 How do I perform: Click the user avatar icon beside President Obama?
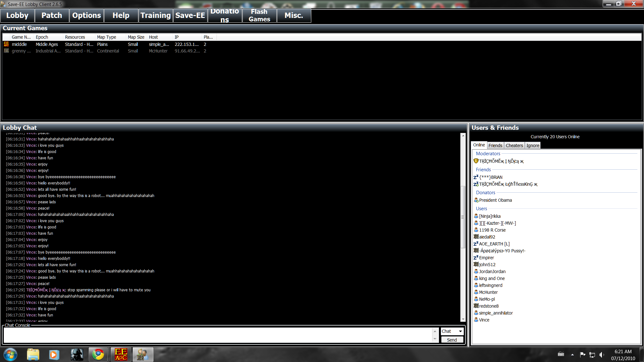476,200
